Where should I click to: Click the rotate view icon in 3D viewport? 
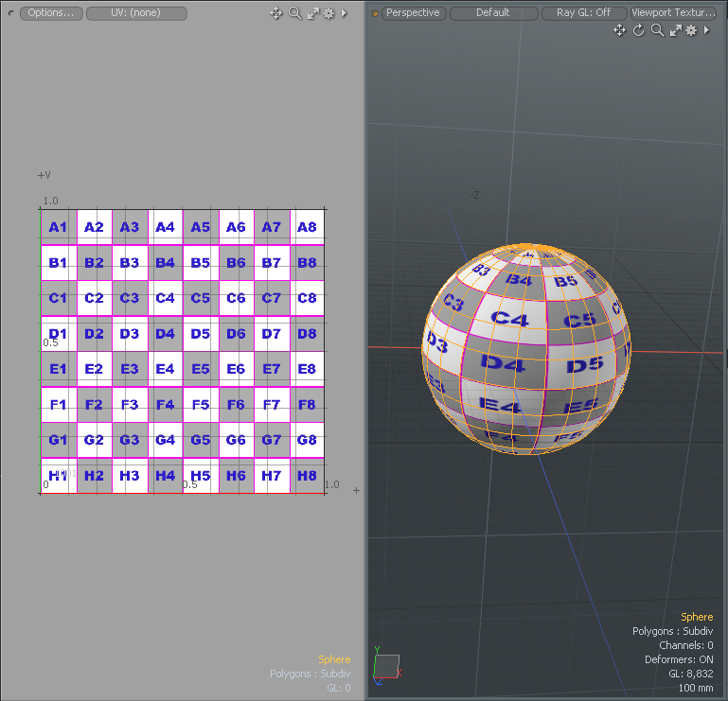click(638, 30)
